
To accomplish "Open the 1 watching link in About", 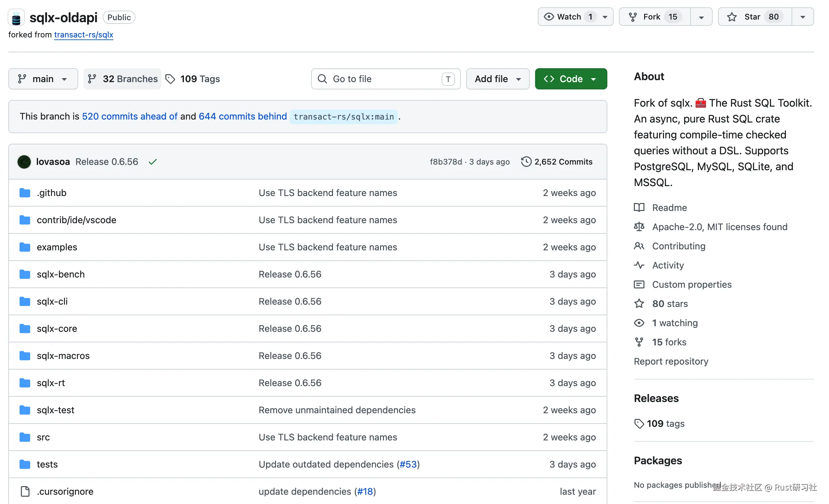I will tap(675, 323).
